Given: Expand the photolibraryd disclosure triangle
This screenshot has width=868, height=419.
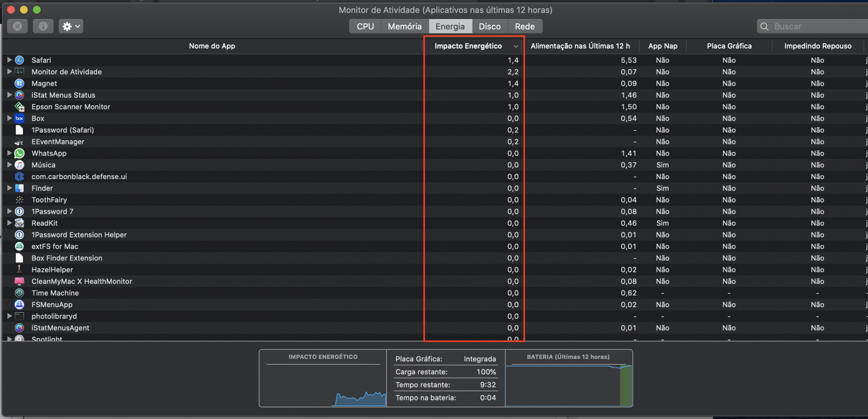Looking at the screenshot, I should tap(9, 316).
